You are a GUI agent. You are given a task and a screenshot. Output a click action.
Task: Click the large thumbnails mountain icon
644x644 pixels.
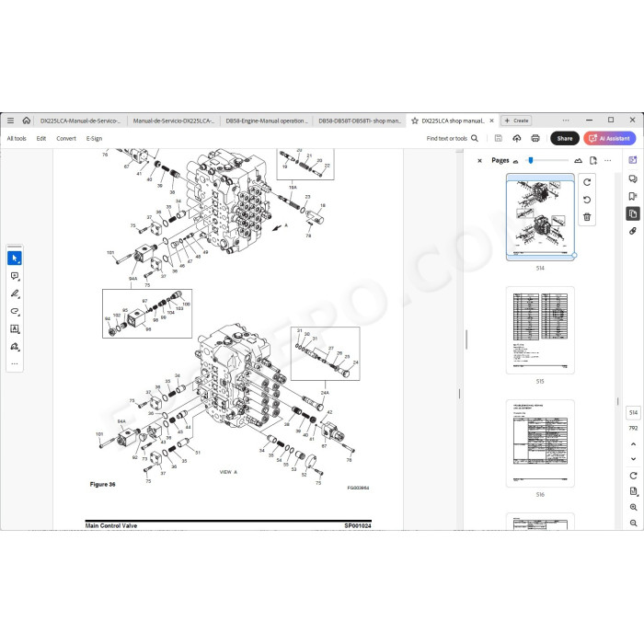(x=579, y=161)
